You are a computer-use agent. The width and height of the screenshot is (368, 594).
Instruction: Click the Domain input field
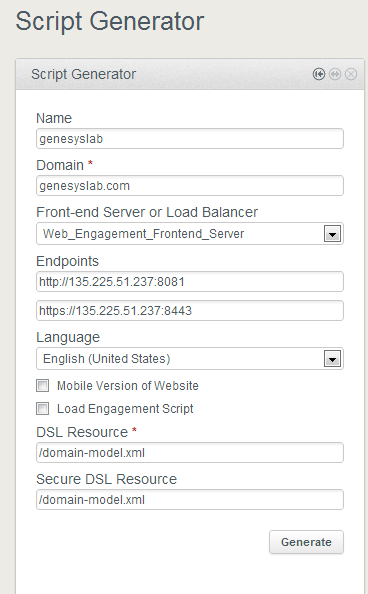pyautogui.click(x=190, y=186)
